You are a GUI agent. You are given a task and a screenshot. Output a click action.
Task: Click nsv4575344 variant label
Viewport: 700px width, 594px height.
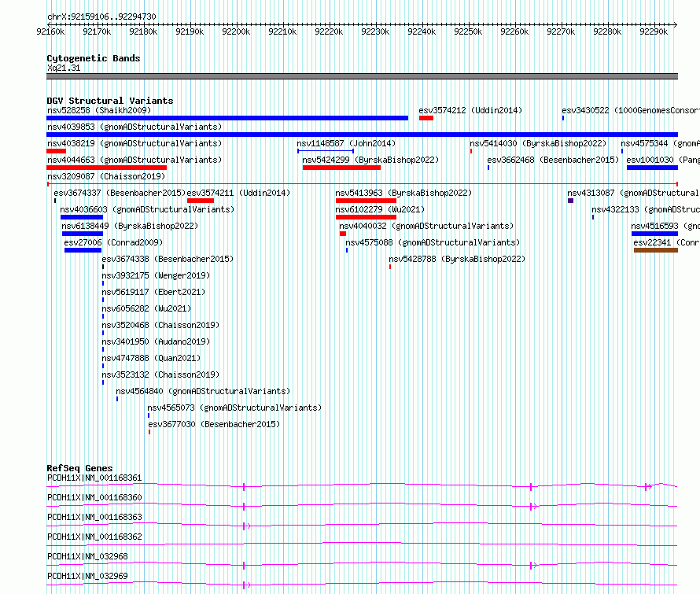(660, 143)
